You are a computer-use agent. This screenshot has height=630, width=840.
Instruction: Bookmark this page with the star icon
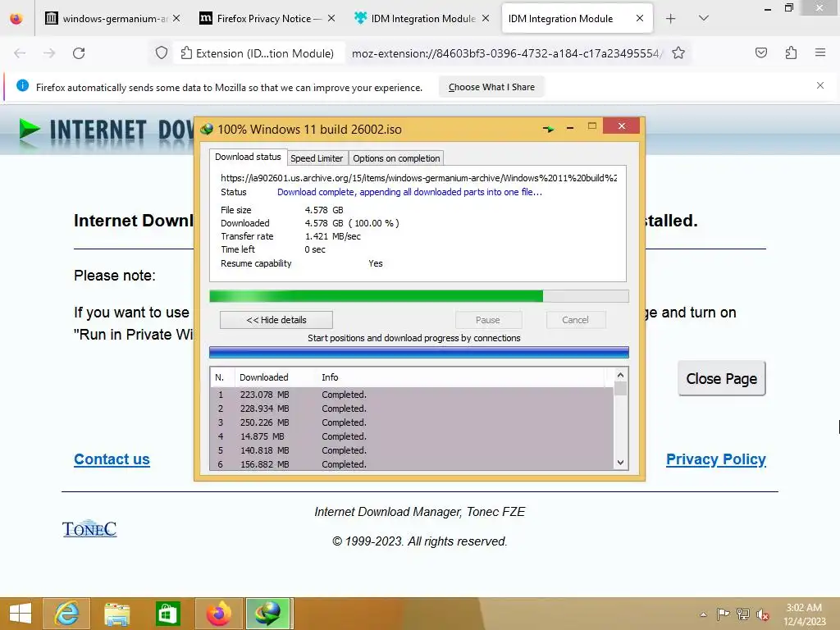coord(678,53)
